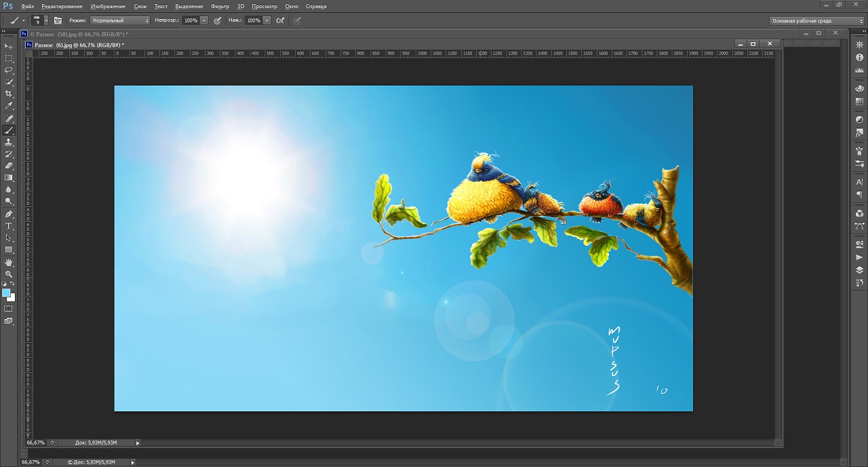The image size is (868, 467).
Task: Click the zoom percentage field at the bottom
Action: [x=35, y=443]
